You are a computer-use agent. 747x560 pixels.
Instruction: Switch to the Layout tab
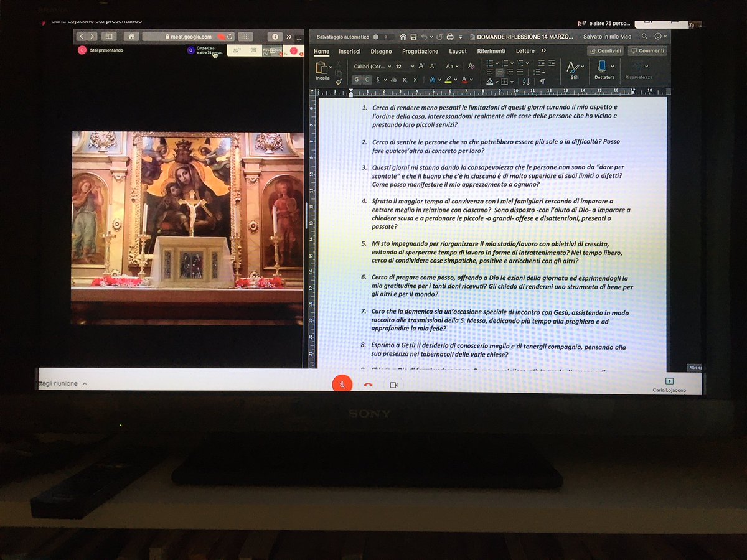pos(458,51)
